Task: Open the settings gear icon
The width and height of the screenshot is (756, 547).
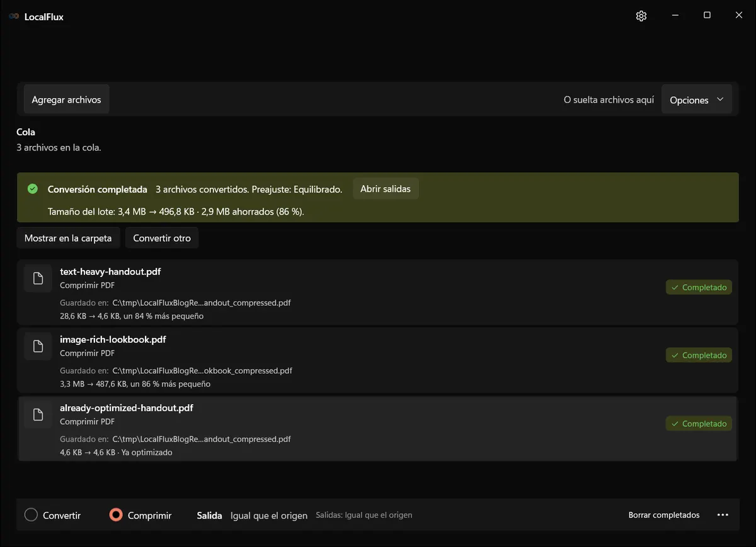Action: 641,16
